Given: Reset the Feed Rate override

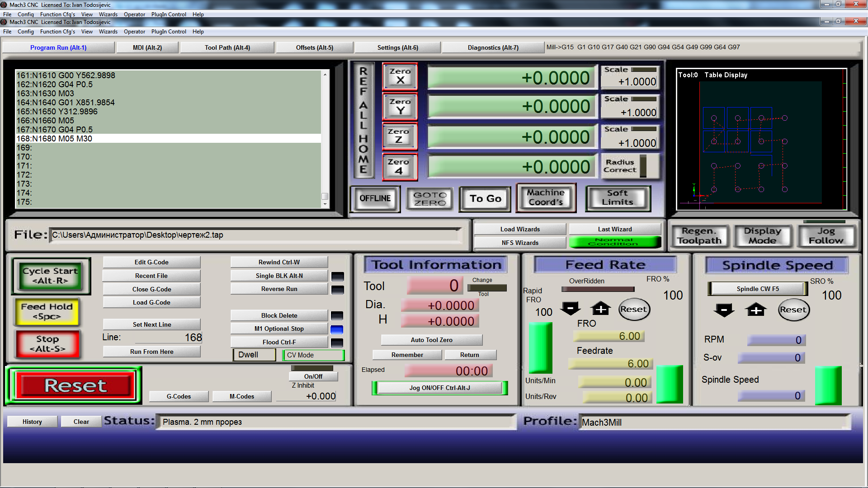Looking at the screenshot, I should (x=633, y=310).
